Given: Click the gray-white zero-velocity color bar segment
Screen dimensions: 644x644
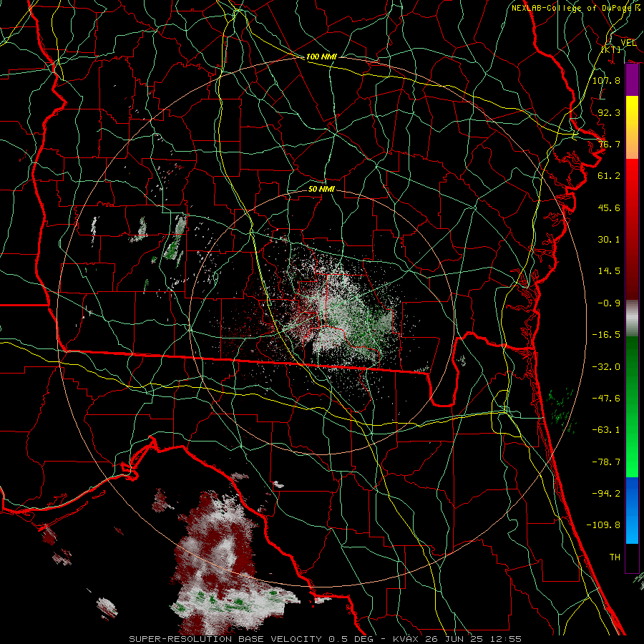Looking at the screenshot, I should tap(632, 318).
